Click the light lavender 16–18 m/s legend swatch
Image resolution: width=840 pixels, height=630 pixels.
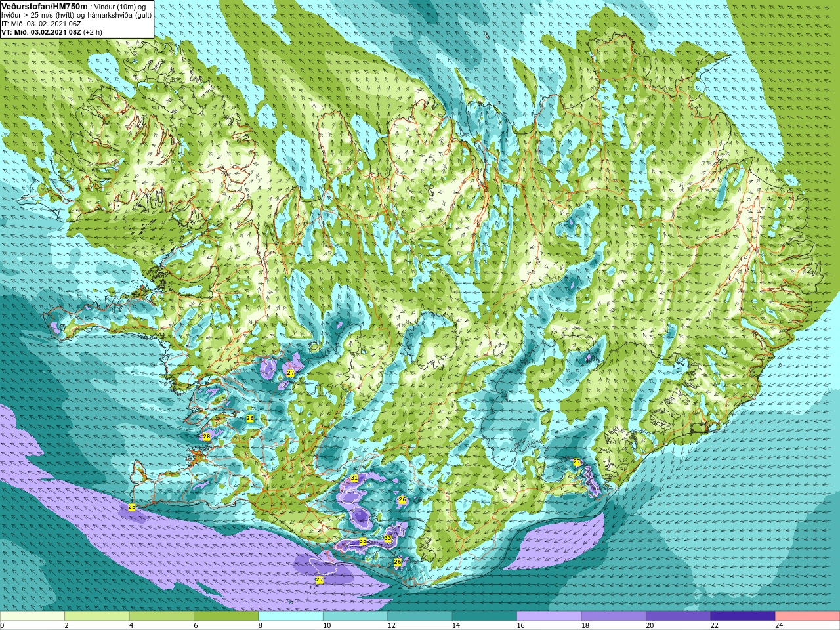coord(549,616)
